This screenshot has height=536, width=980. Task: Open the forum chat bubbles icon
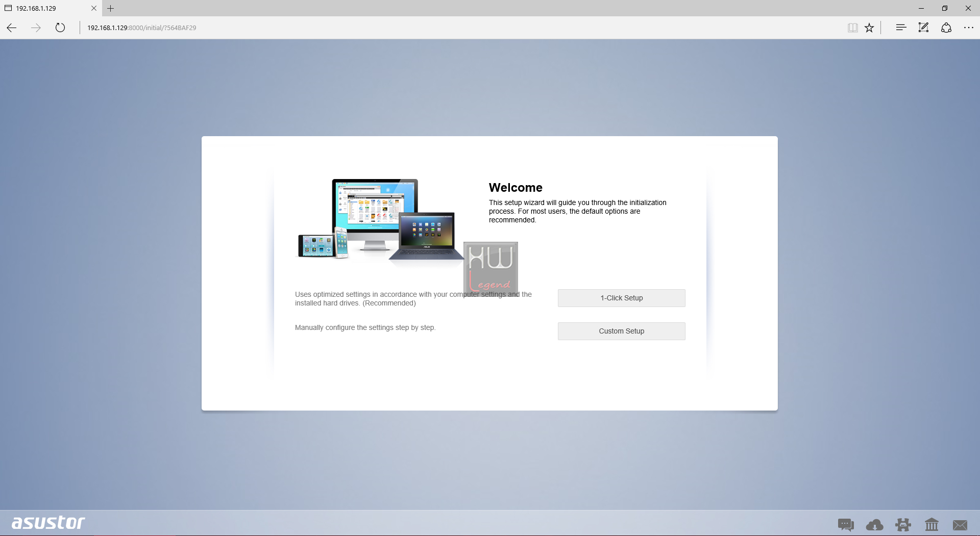click(846, 524)
